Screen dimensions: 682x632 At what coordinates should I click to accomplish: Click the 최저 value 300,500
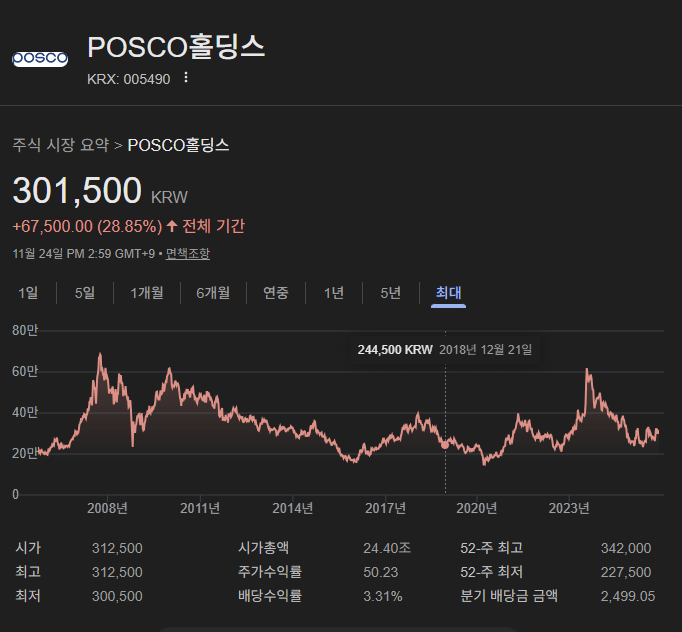[x=117, y=596]
